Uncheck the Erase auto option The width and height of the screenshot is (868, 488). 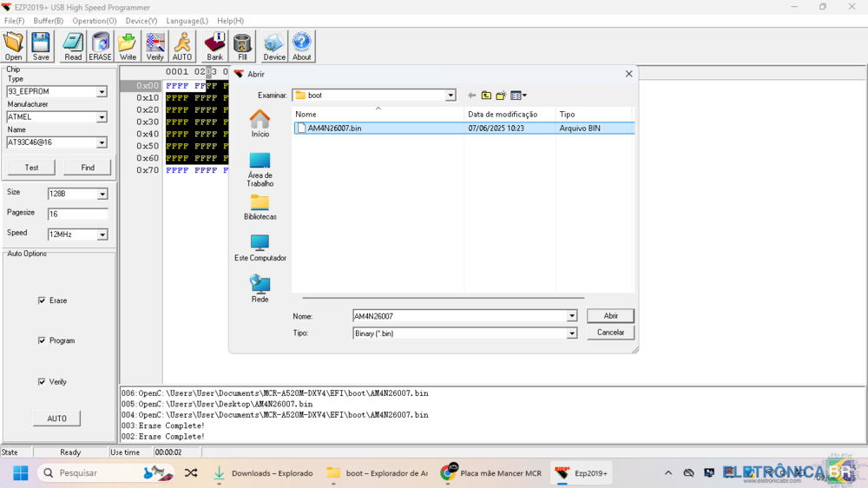click(x=42, y=300)
